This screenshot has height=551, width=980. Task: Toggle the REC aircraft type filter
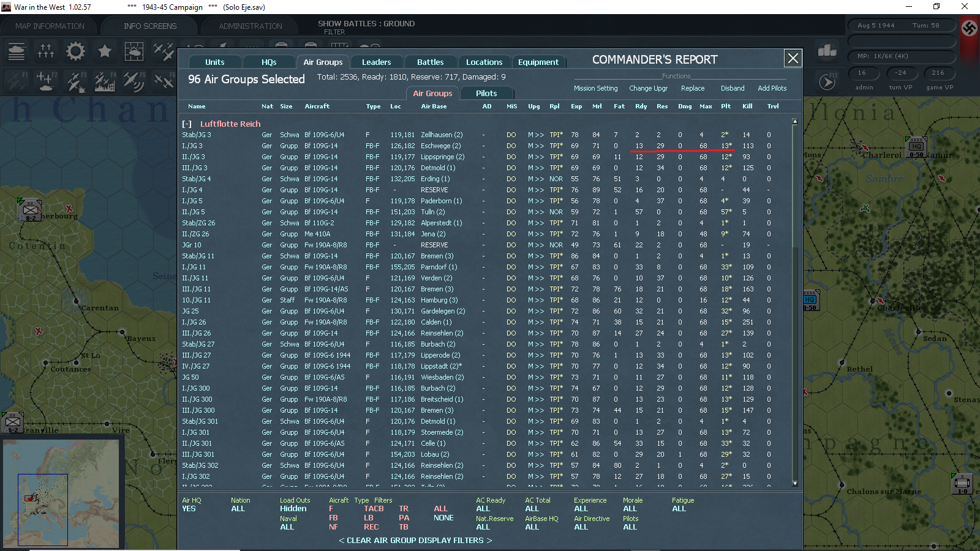coord(371,527)
